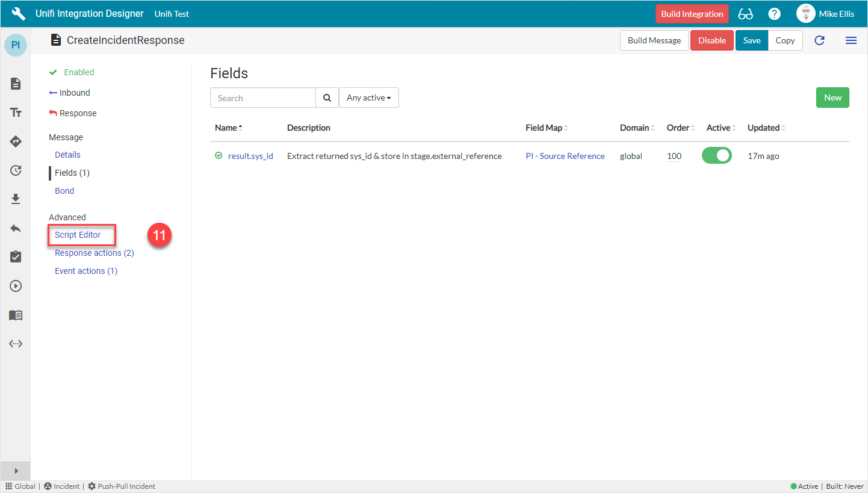The height and width of the screenshot is (493, 868).
Task: Open the Response actions section
Action: tap(94, 252)
